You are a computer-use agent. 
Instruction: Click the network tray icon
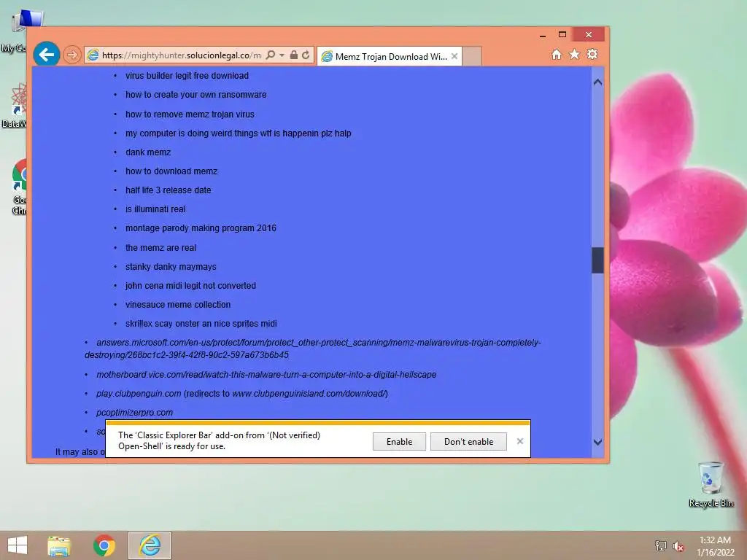click(661, 545)
